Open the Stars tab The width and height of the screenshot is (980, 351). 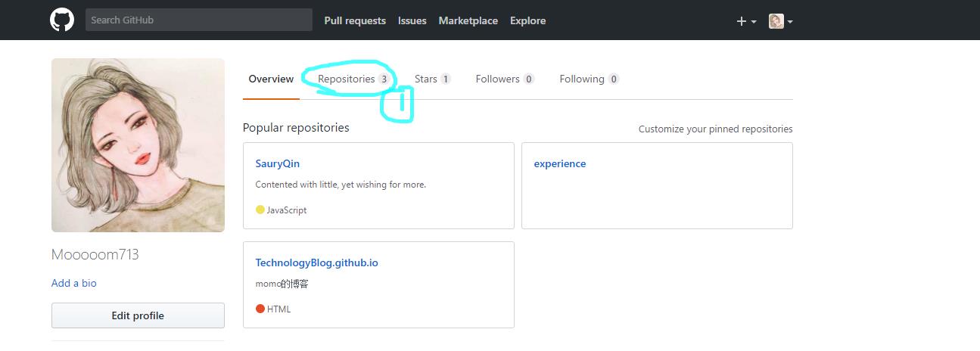[x=426, y=79]
